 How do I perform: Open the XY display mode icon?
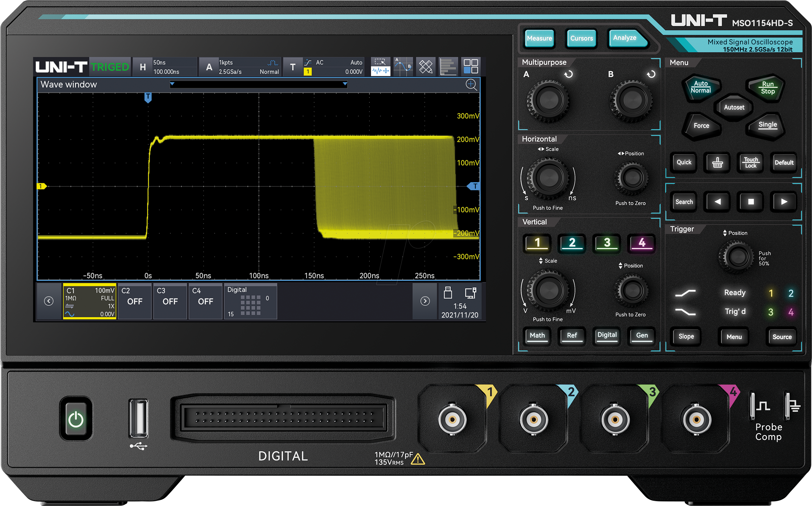(x=403, y=67)
